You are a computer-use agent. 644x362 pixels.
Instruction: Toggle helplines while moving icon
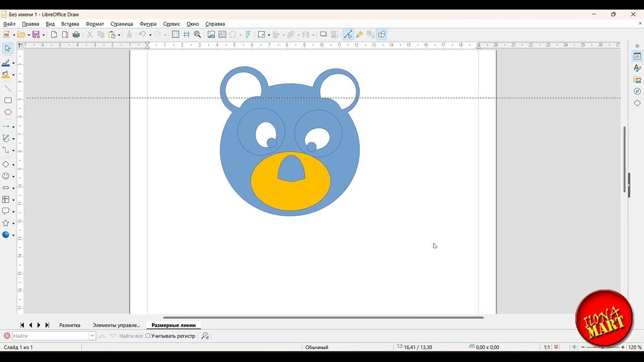(x=187, y=35)
